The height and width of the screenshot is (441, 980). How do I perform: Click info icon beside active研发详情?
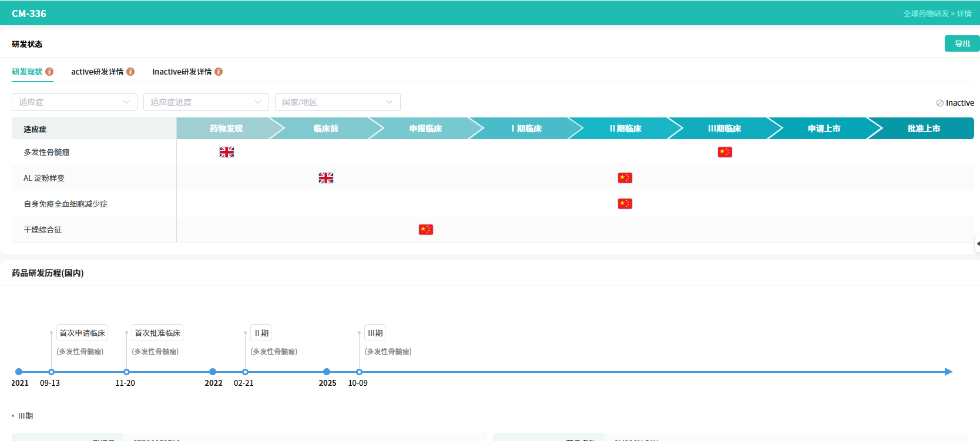(130, 72)
